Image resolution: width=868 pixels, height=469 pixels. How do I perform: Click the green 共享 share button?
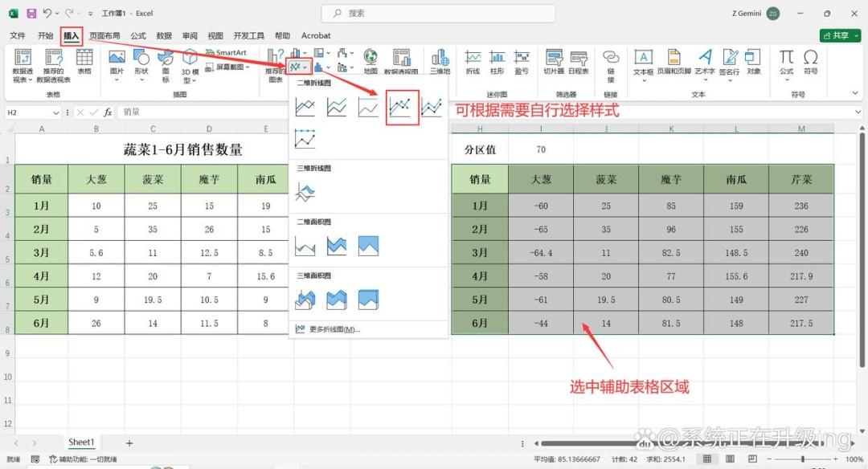(x=840, y=35)
